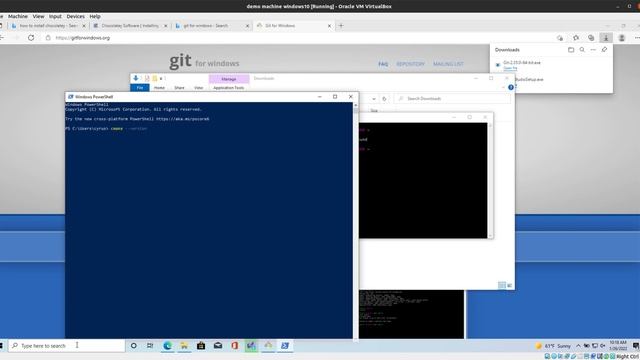The width and height of the screenshot is (640, 360).
Task: Click the PowerShell vertical scrollbar
Action: 356,220
